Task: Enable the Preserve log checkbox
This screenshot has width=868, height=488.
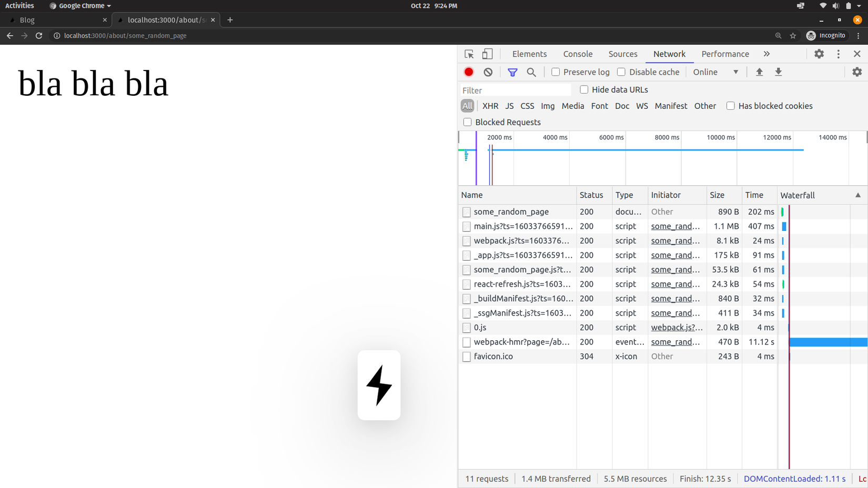Action: [x=556, y=72]
